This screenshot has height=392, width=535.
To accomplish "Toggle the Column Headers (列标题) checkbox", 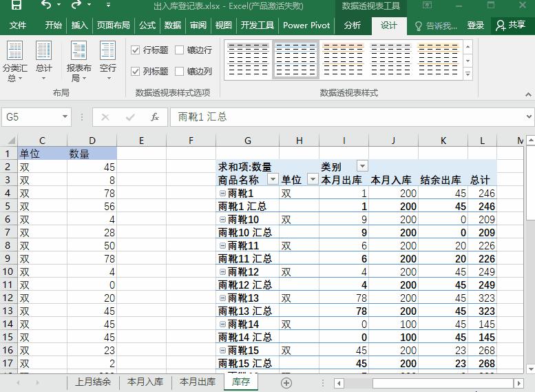I will pyautogui.click(x=136, y=72).
